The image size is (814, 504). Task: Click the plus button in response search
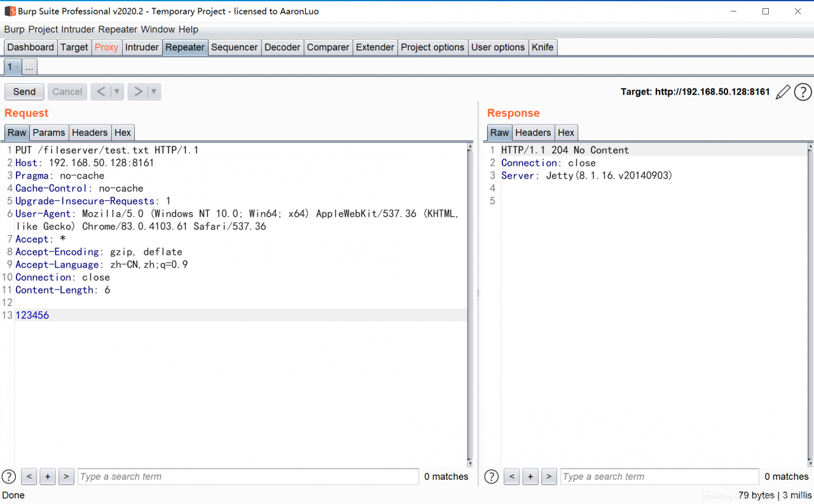click(x=530, y=476)
